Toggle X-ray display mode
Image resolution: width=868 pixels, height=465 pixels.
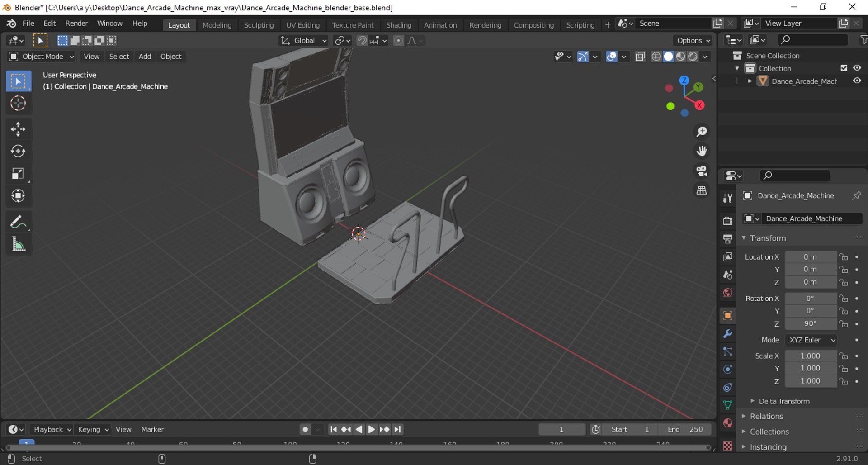640,57
